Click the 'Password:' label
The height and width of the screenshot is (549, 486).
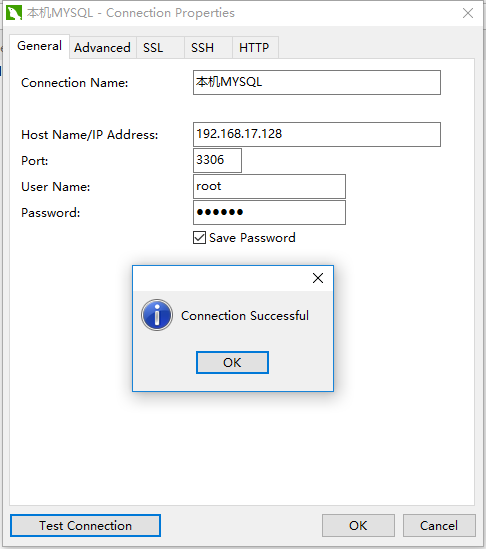(51, 213)
